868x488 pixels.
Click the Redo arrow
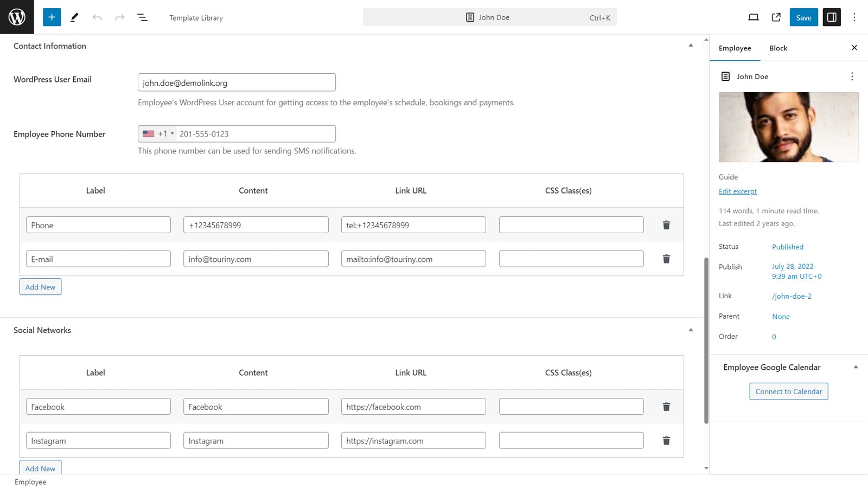tap(120, 17)
